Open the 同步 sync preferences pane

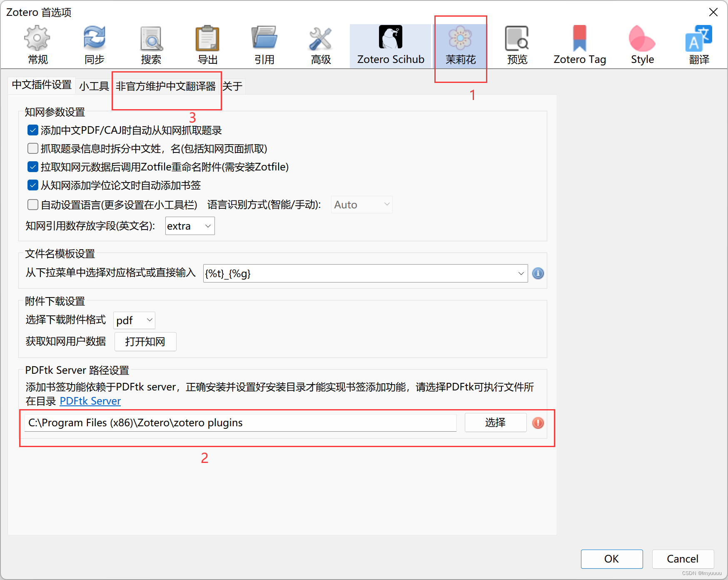coord(94,45)
